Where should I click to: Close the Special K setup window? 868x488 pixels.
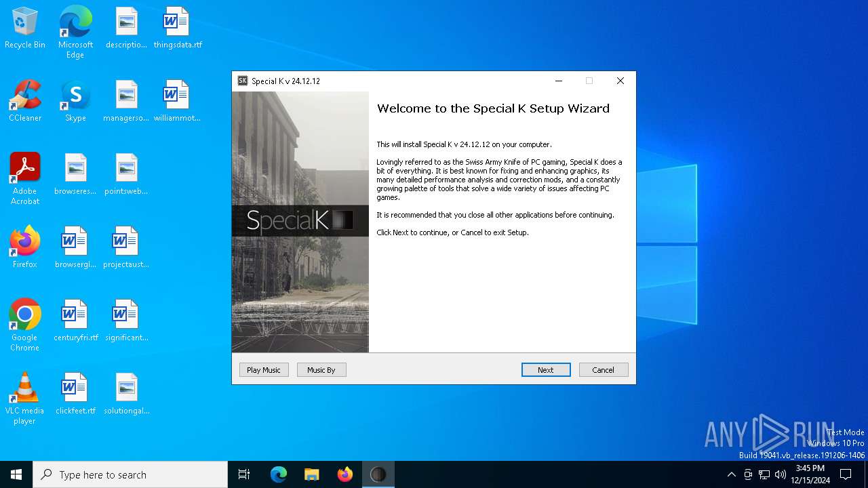[620, 81]
